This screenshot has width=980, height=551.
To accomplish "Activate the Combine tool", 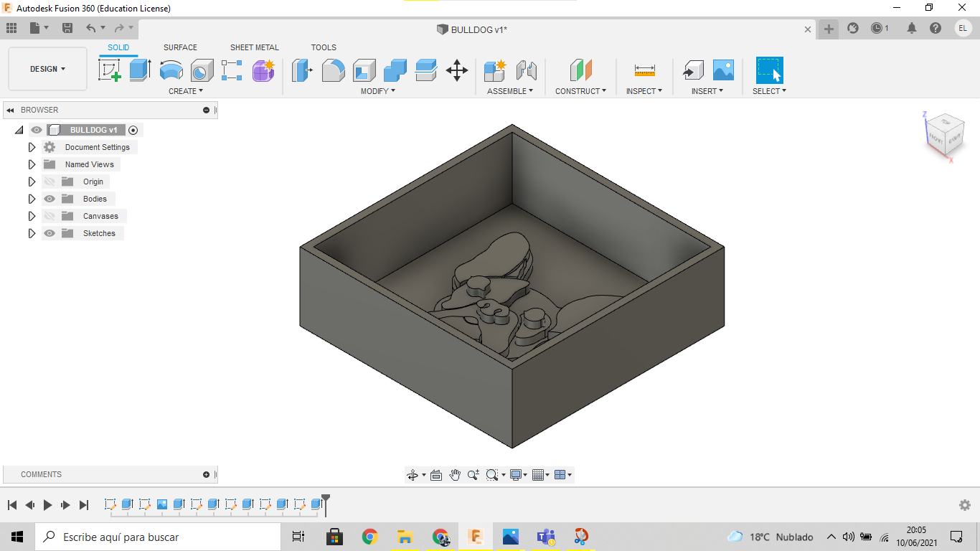I will (x=395, y=70).
